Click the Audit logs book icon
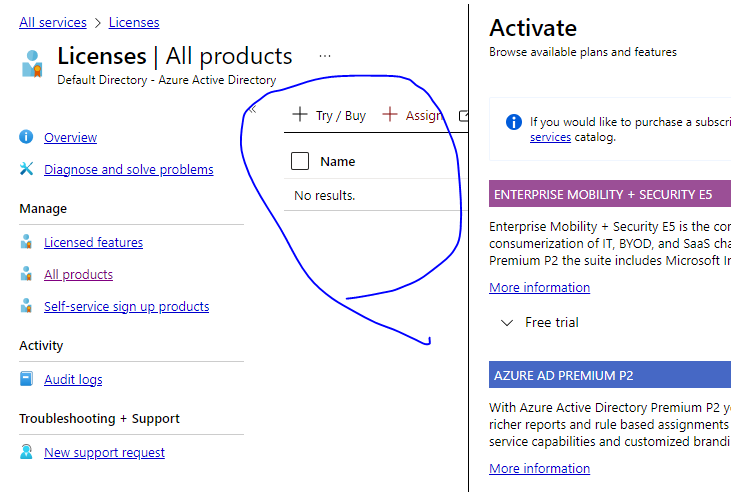The image size is (731, 492). pyautogui.click(x=27, y=379)
